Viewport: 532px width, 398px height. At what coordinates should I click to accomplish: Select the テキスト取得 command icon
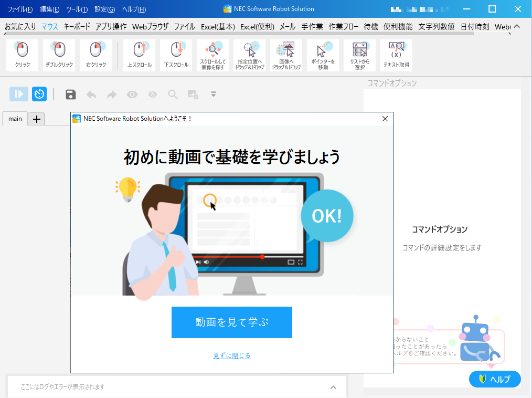coord(397,54)
